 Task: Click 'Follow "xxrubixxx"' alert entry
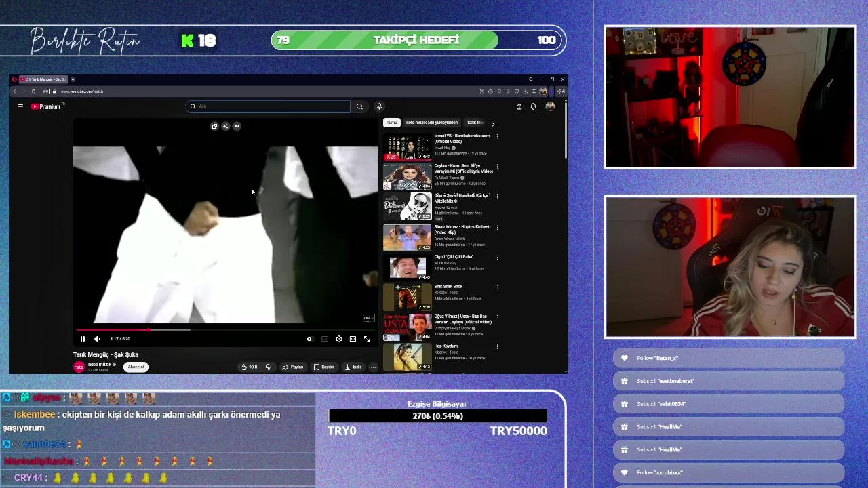(x=729, y=472)
